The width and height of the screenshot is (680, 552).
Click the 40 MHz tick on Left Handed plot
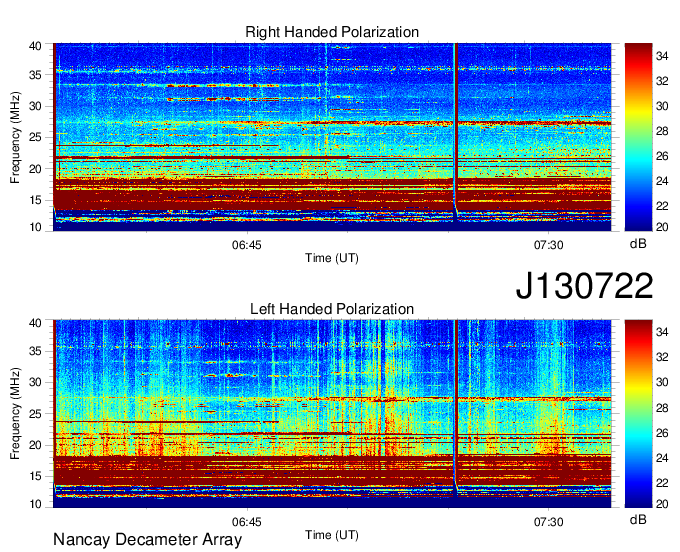[35, 323]
